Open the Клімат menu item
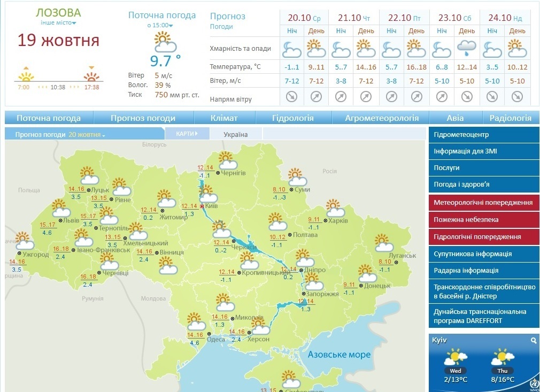Screen dimensions: 540x392 click(x=224, y=118)
